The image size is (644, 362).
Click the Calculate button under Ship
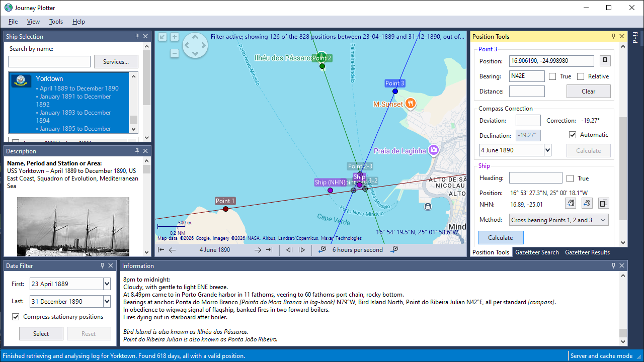point(501,238)
